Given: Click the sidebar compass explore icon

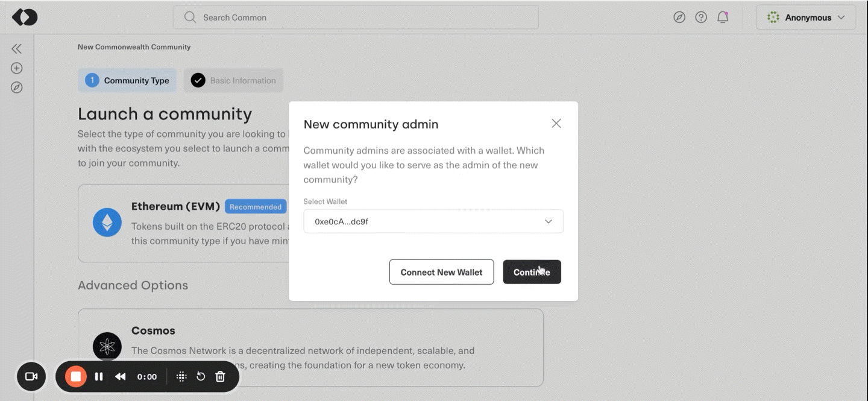Looking at the screenshot, I should 17,87.
